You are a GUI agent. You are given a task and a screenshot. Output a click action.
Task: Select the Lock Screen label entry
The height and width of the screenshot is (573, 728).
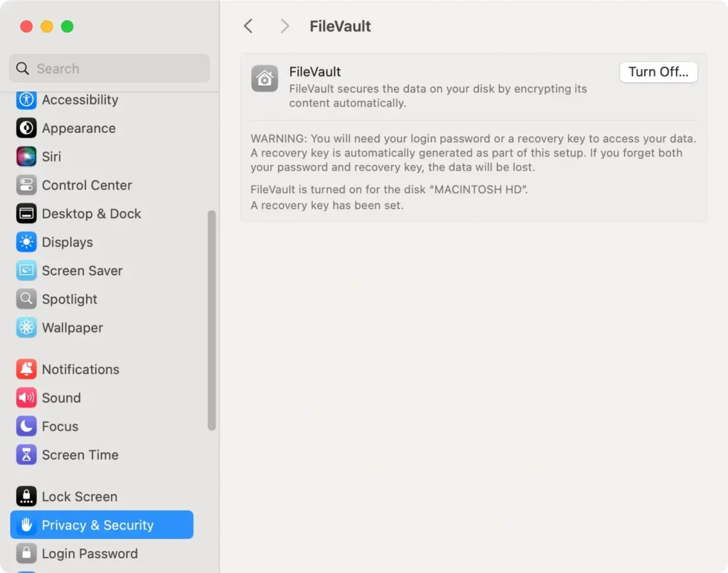point(80,496)
